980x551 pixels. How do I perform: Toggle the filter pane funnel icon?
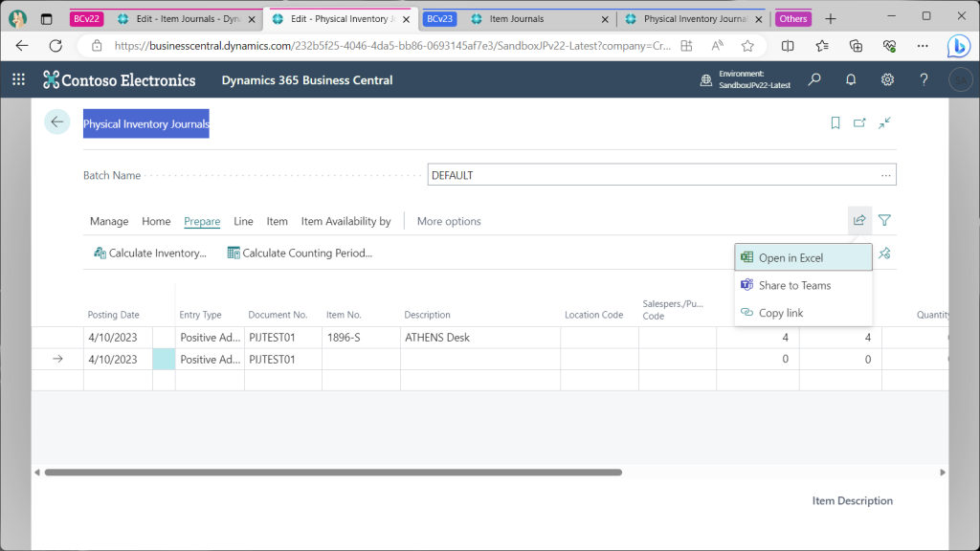point(884,220)
